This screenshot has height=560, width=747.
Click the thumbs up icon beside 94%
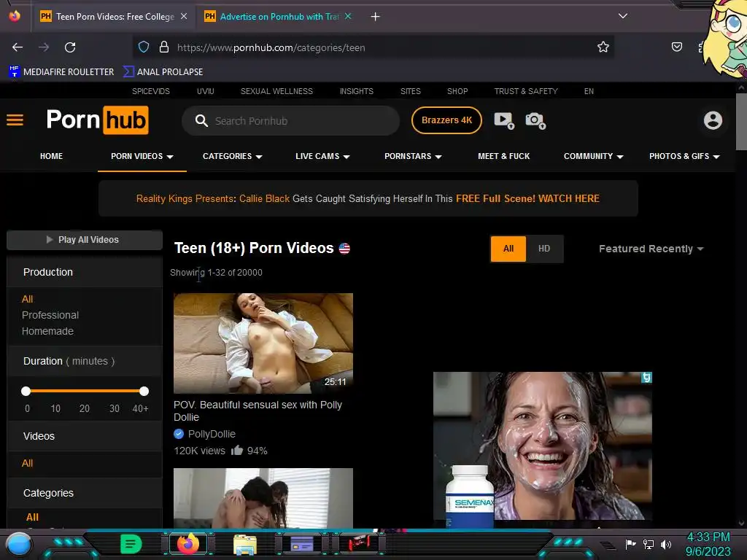click(x=237, y=450)
